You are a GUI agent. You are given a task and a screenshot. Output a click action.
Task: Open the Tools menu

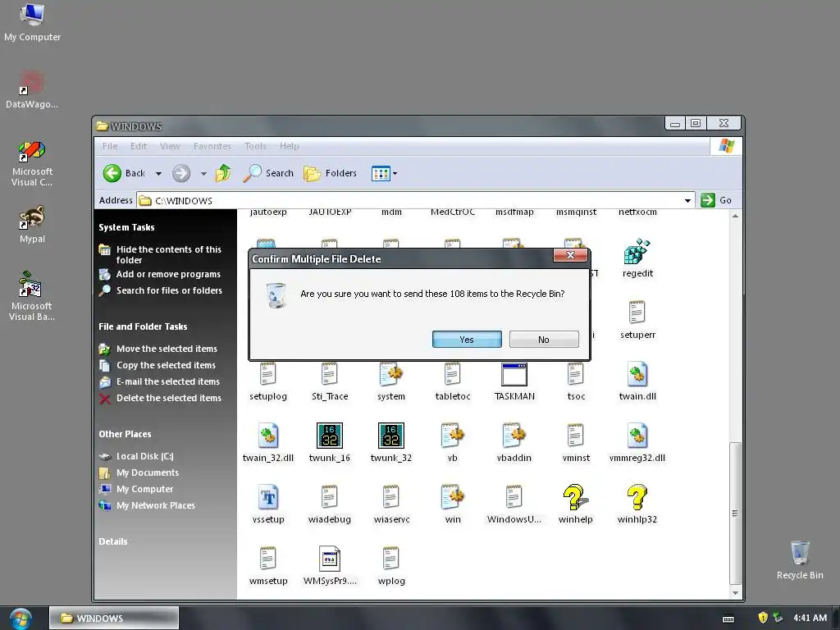tap(255, 146)
